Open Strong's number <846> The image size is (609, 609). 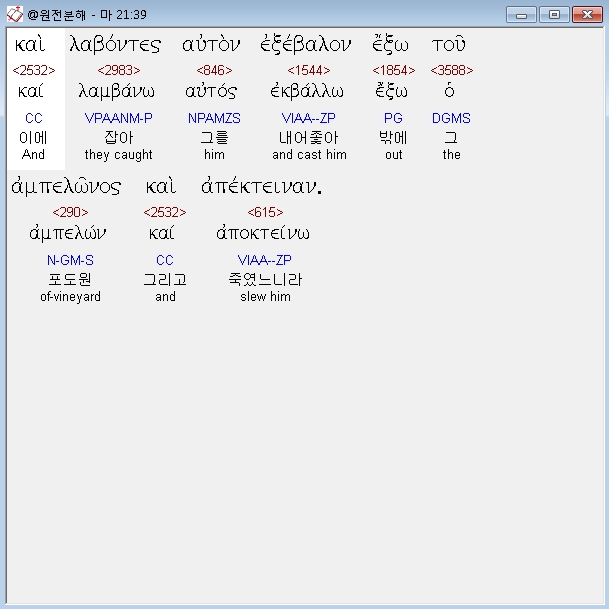click(x=214, y=70)
